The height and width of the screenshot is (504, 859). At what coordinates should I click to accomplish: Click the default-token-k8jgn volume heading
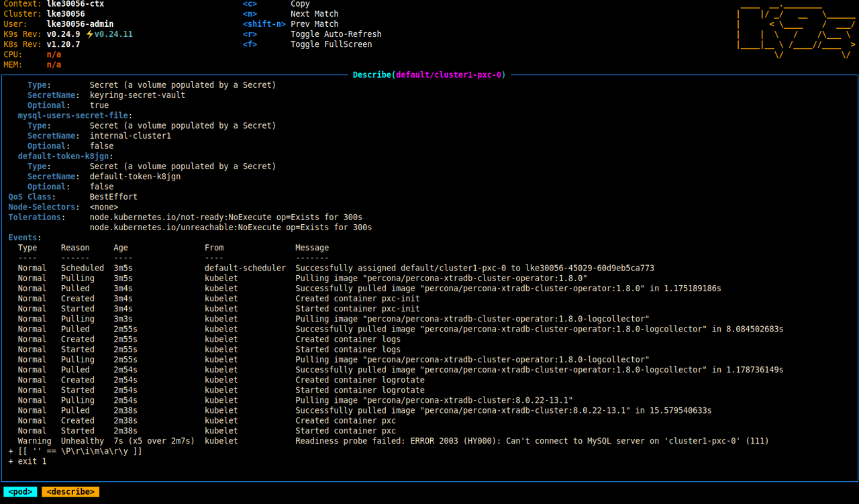(66, 156)
